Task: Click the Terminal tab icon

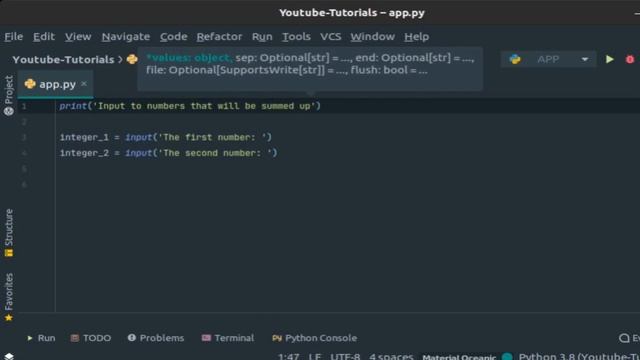Action: pyautogui.click(x=207, y=338)
